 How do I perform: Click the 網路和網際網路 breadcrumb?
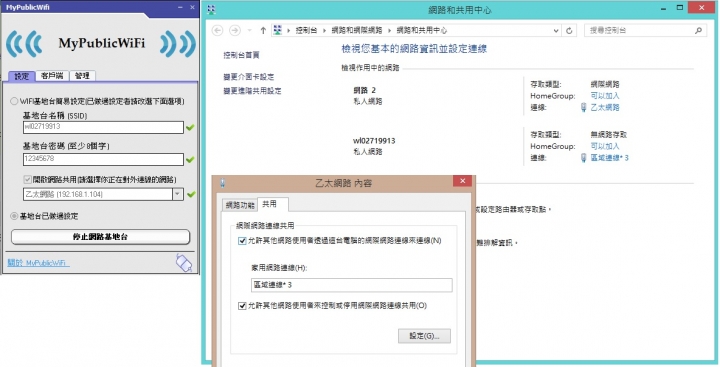point(357,30)
